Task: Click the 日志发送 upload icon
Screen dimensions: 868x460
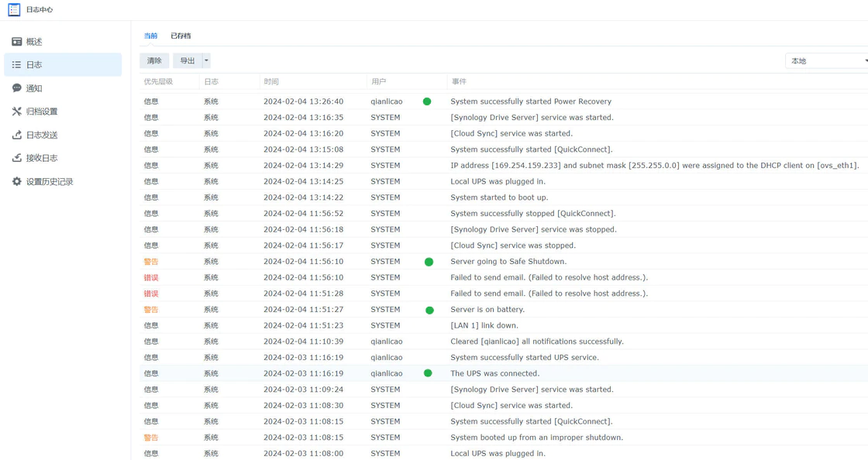Action: pos(16,135)
